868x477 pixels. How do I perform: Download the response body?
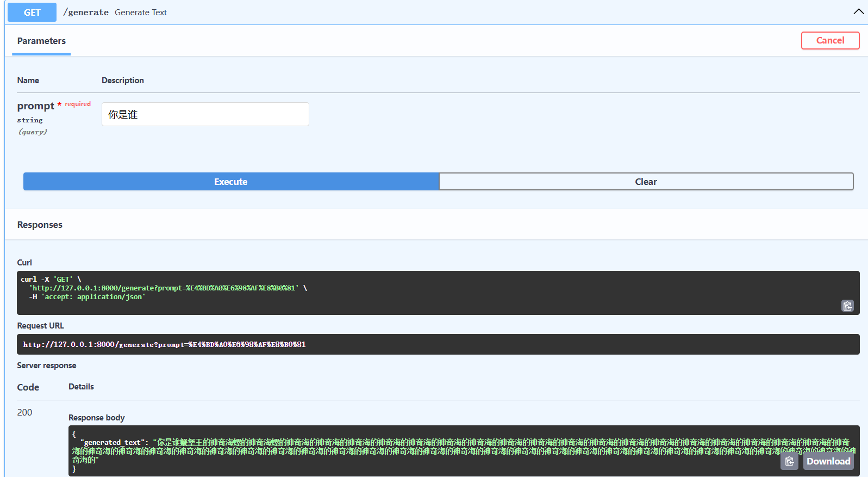(828, 461)
